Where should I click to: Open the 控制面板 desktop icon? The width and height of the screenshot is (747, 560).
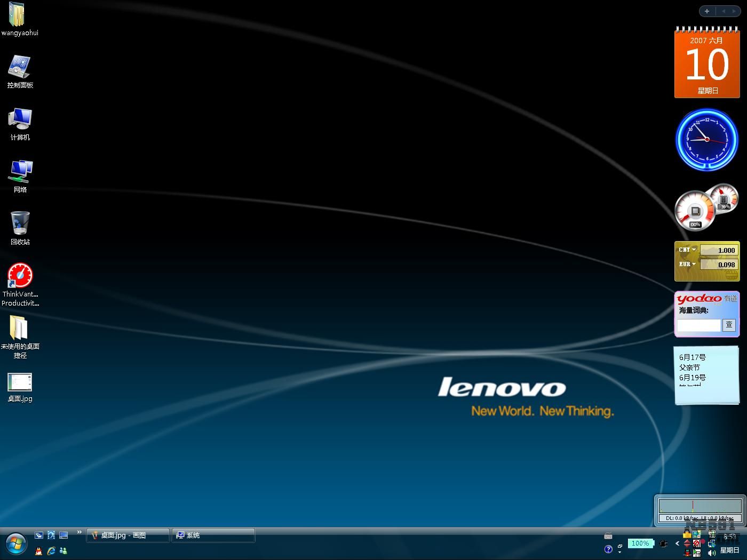pyautogui.click(x=20, y=67)
